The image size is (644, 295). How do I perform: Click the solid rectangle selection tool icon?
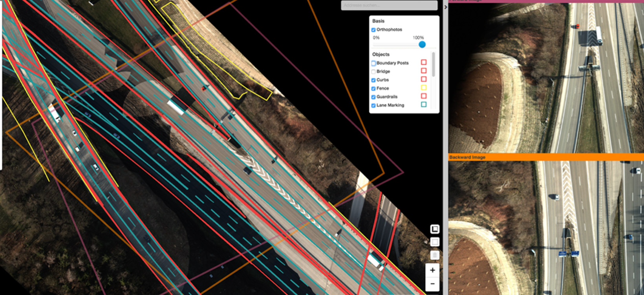click(x=434, y=229)
